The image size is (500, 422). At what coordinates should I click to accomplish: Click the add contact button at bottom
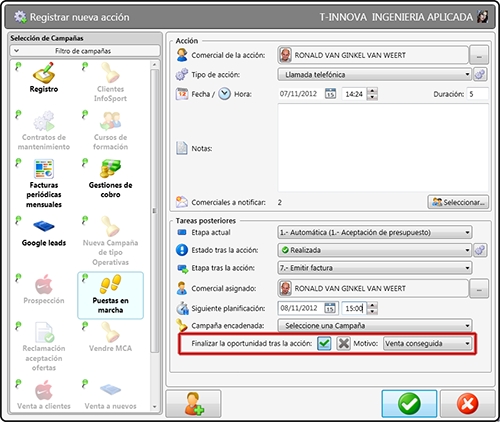pos(193,404)
